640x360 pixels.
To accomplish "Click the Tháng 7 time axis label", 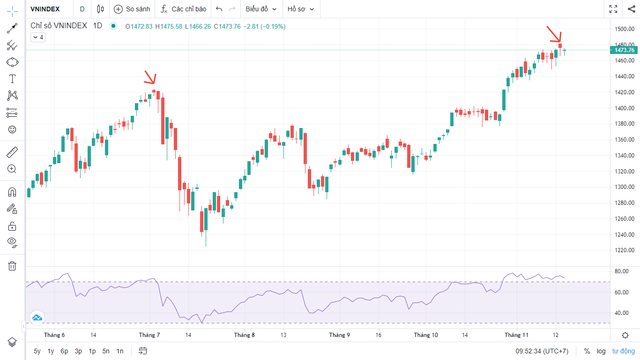I will (x=149, y=335).
